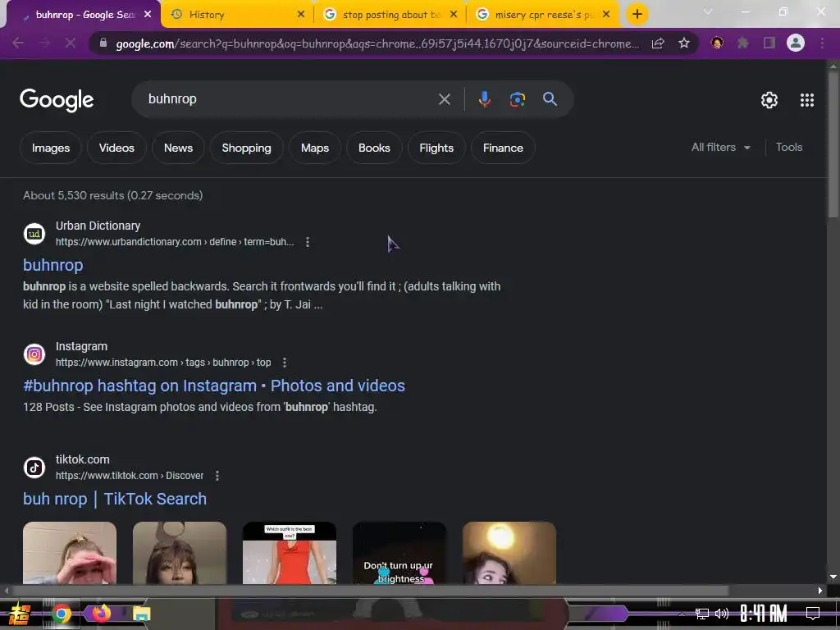Open more options for Instagram result

pyautogui.click(x=285, y=363)
